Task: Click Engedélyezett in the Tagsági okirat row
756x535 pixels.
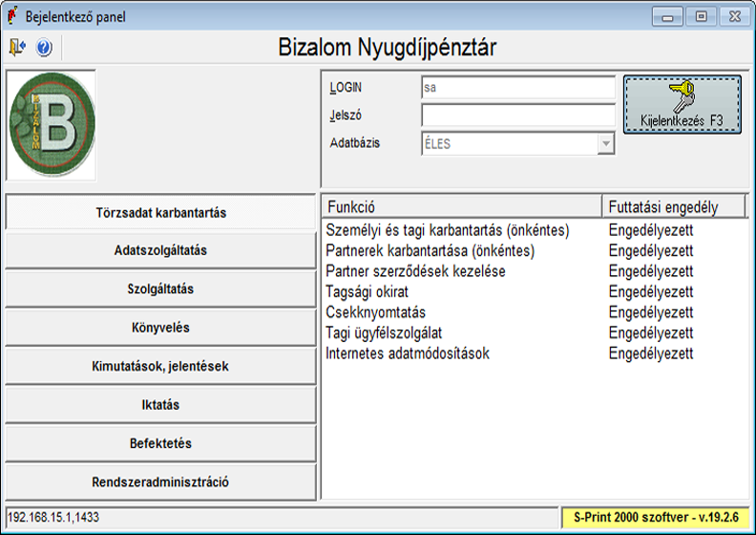Action: click(651, 292)
